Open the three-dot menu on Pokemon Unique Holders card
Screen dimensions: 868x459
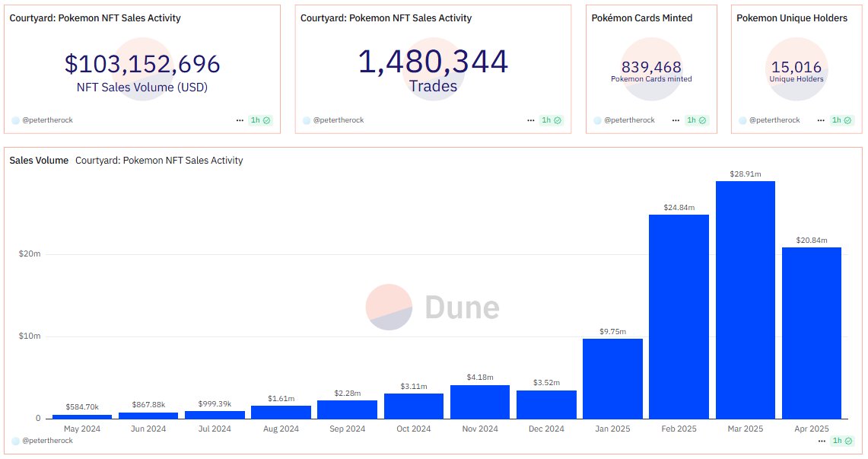[821, 120]
